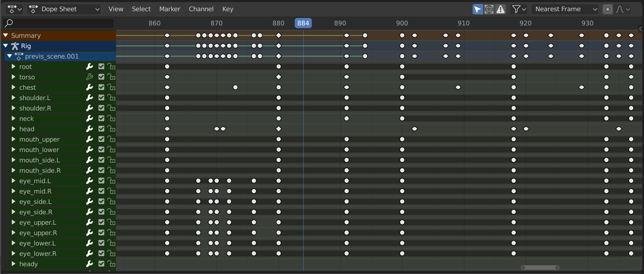Activate the Select Box tool
The height and width of the screenshot is (274, 644).
(x=488, y=9)
